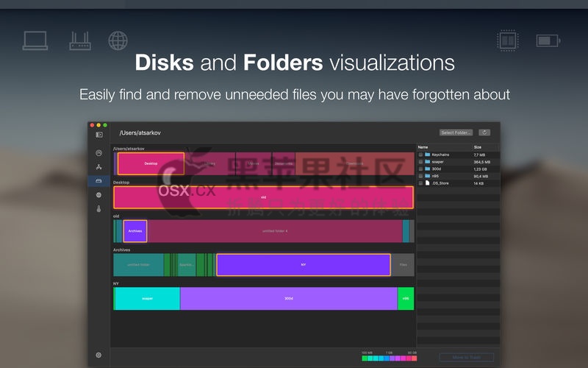
Task: Open the temperature thermometer sidebar item
Action: (x=99, y=209)
